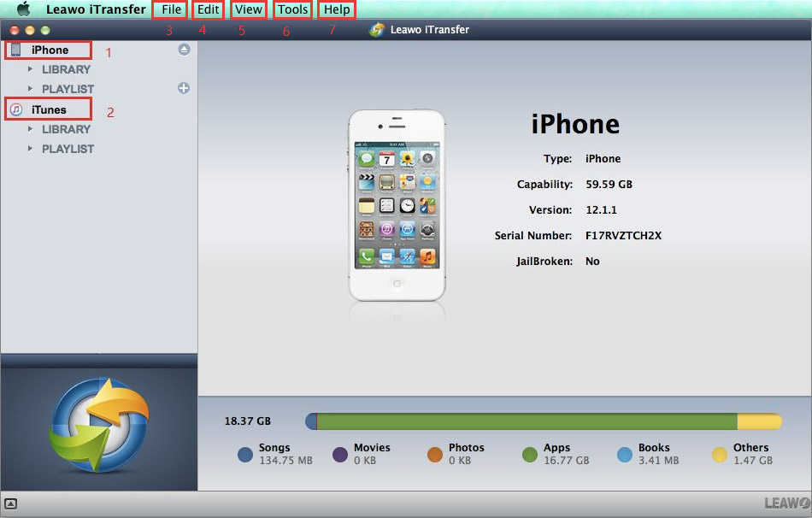Open the File menu
The image size is (812, 518).
(171, 10)
